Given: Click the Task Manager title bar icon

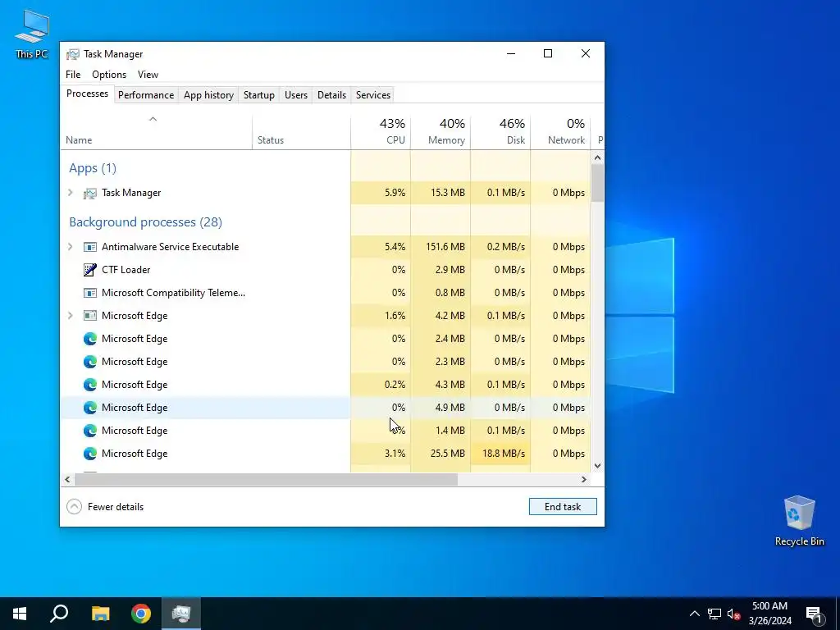Looking at the screenshot, I should [72, 54].
